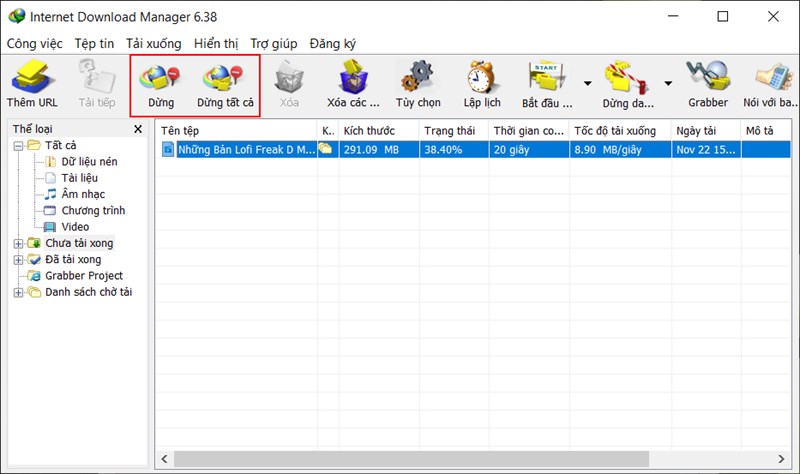The image size is (800, 474).
Task: Click the Nov 22 15... date cell
Action: [x=706, y=149]
